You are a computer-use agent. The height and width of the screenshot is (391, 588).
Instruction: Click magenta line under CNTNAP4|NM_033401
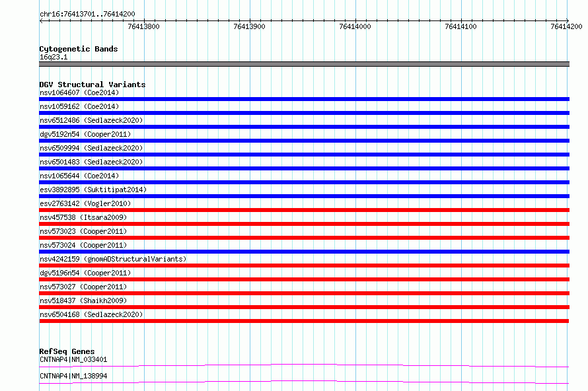[304, 365]
